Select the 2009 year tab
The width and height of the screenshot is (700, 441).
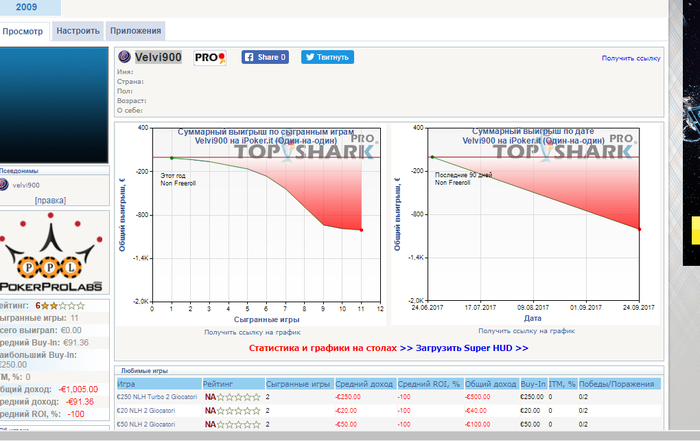[27, 7]
